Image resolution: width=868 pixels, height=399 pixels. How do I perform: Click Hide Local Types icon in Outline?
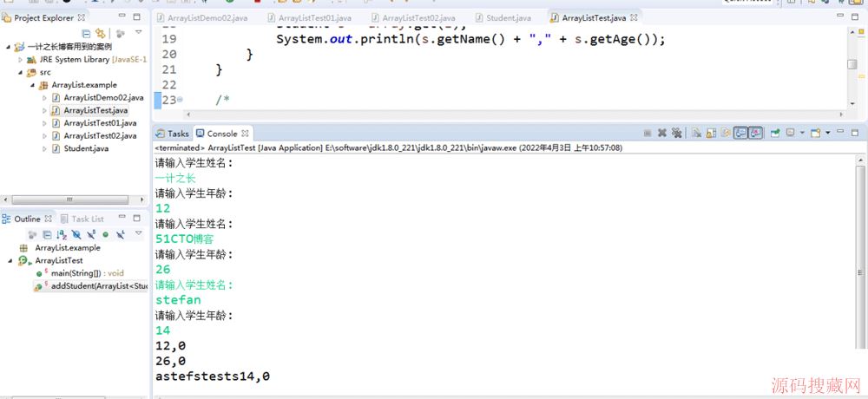(x=120, y=235)
